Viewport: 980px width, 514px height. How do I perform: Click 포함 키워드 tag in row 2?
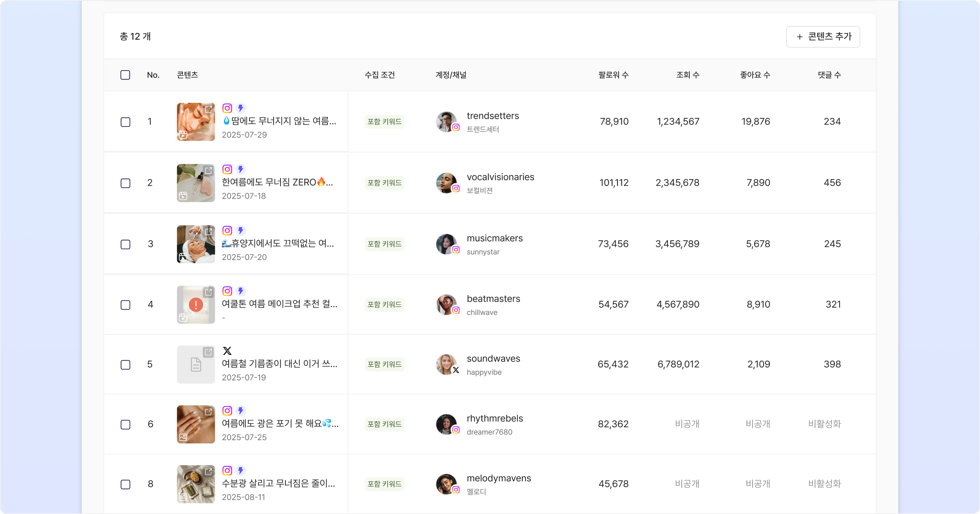point(384,183)
